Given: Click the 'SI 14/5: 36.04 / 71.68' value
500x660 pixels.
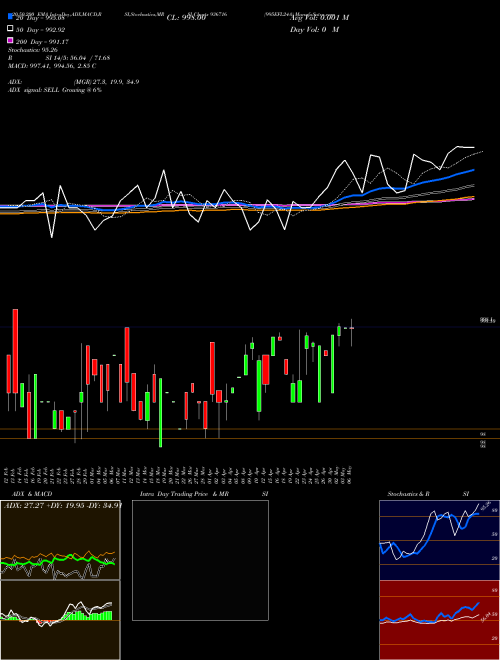Looking at the screenshot, I should [77, 58].
